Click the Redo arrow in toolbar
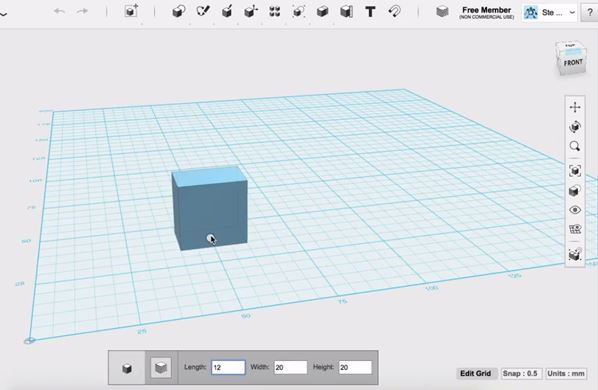This screenshot has height=390, width=598. (x=82, y=11)
